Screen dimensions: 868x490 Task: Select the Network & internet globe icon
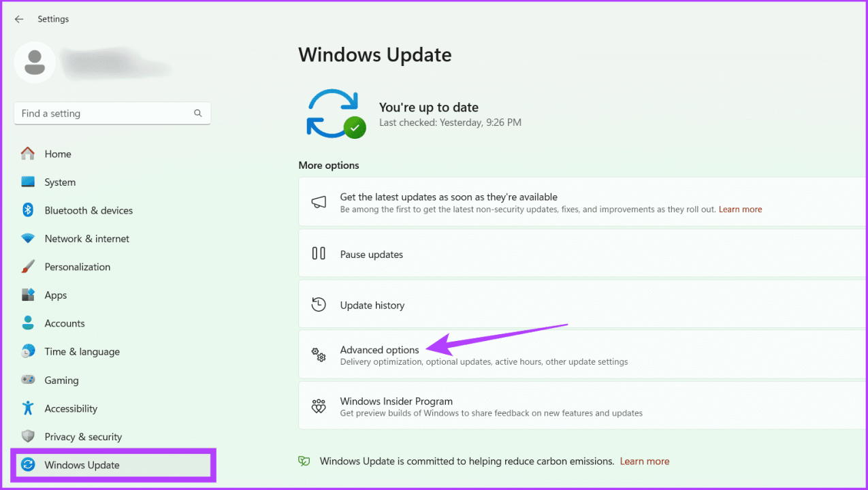(x=28, y=238)
